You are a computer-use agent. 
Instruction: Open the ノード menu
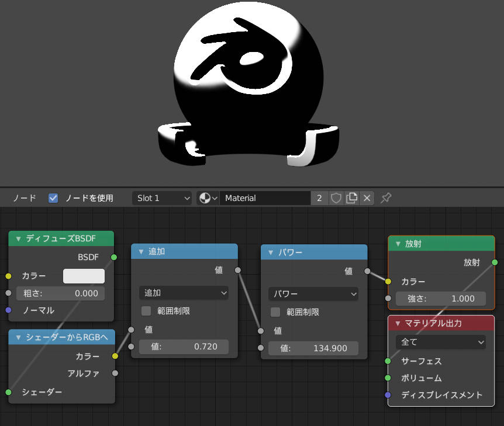point(25,198)
